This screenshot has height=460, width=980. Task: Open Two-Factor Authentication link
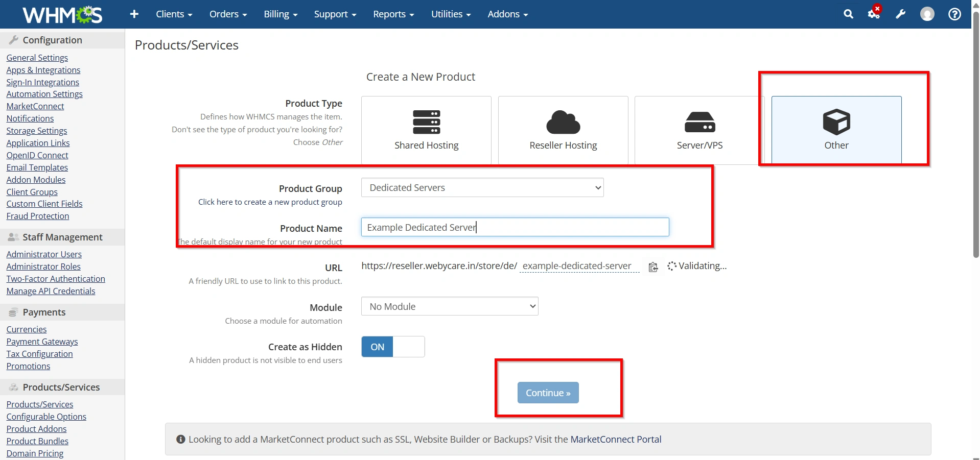coord(56,279)
